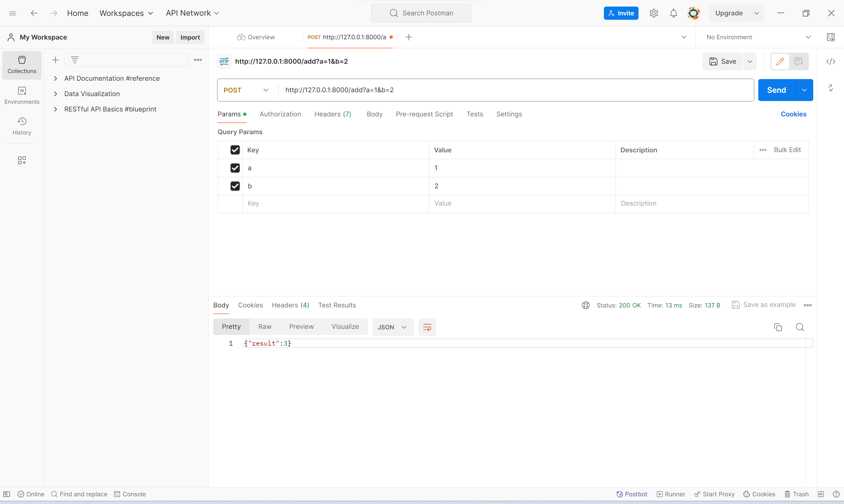Expand RESTful API Basics blueprint collection
Viewport: 844px width, 504px height.
click(55, 109)
